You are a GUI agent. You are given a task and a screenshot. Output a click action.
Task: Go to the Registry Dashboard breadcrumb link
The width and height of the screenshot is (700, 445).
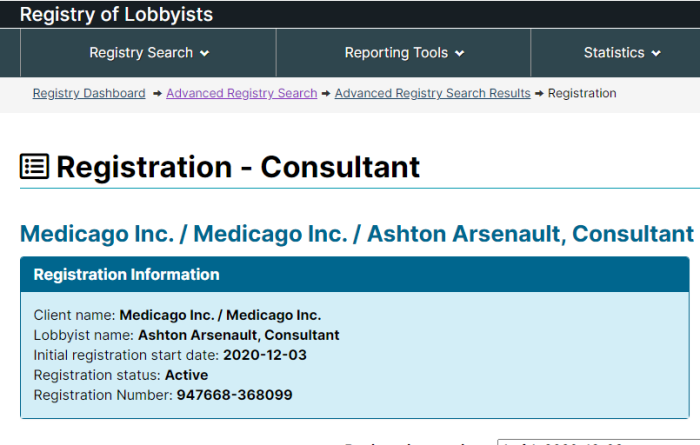click(89, 93)
